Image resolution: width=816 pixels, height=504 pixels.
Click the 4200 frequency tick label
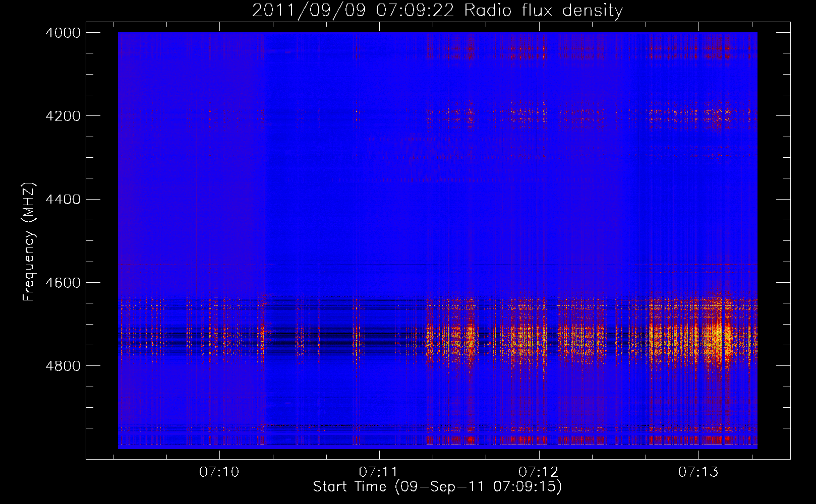63,116
